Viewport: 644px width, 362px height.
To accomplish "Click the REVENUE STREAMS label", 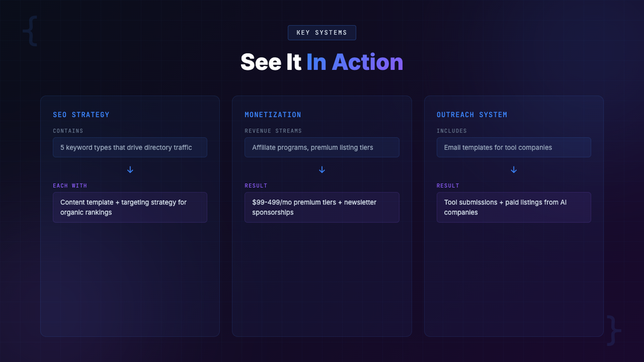I will [273, 131].
